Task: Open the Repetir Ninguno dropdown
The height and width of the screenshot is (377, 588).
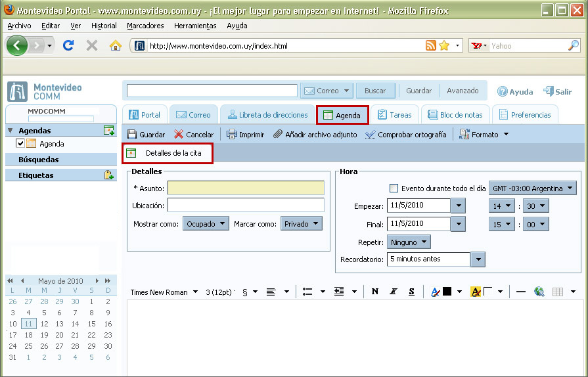Action: point(409,242)
